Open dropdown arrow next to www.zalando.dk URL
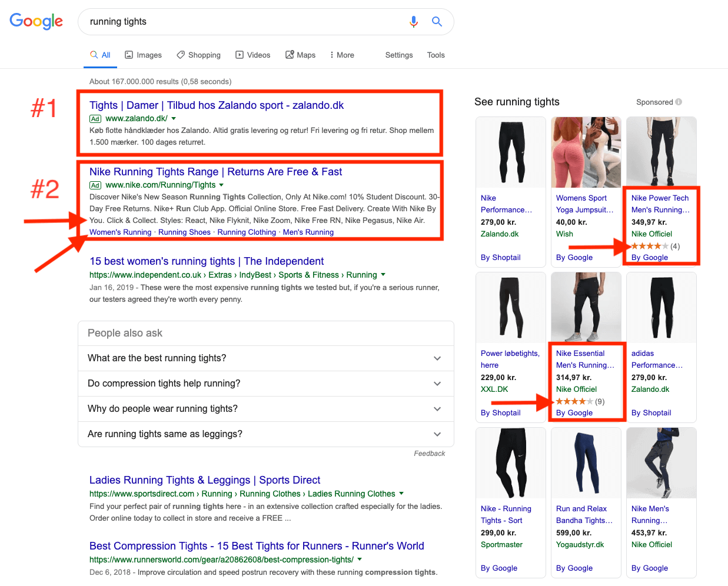Viewport: 728px width, 586px height. coord(174,119)
